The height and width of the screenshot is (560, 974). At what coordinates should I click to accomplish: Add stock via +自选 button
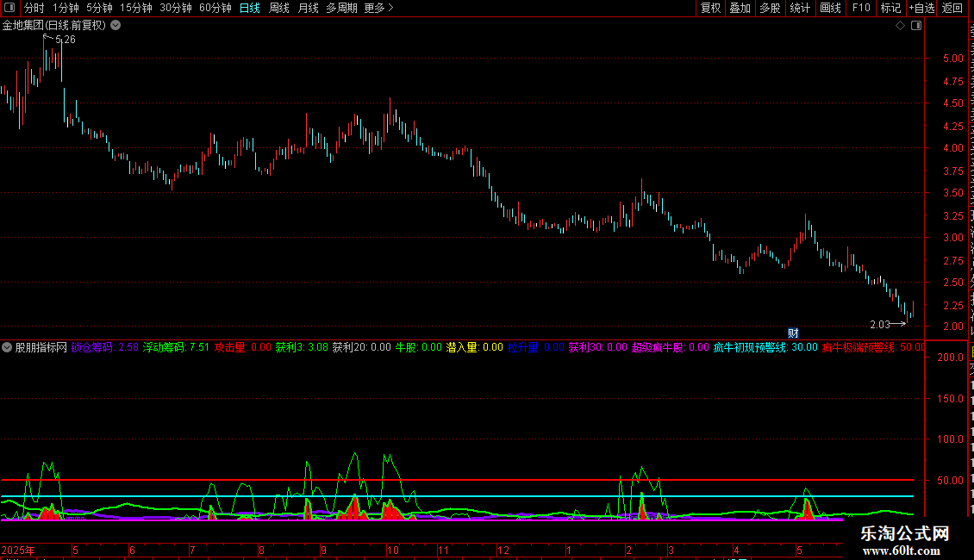921,8
